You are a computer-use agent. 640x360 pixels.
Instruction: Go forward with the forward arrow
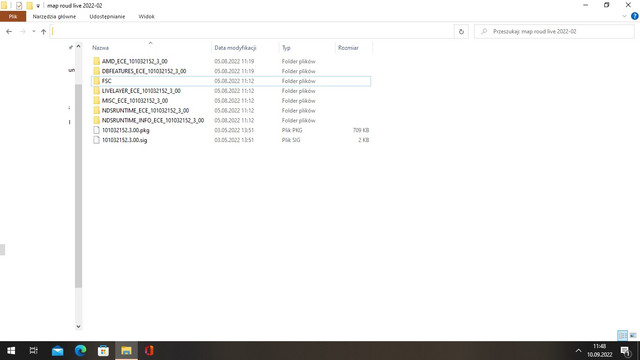coord(23,31)
